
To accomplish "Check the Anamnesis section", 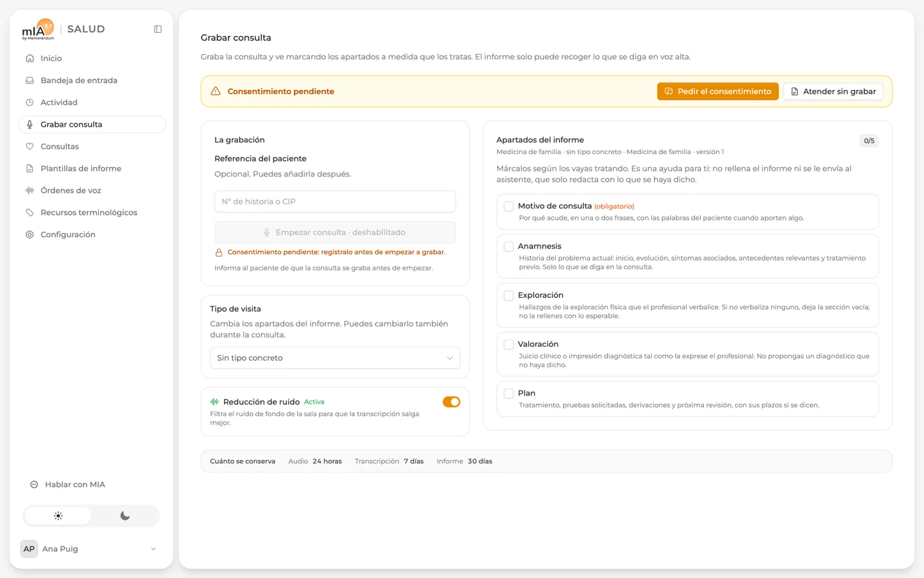I will coord(509,246).
